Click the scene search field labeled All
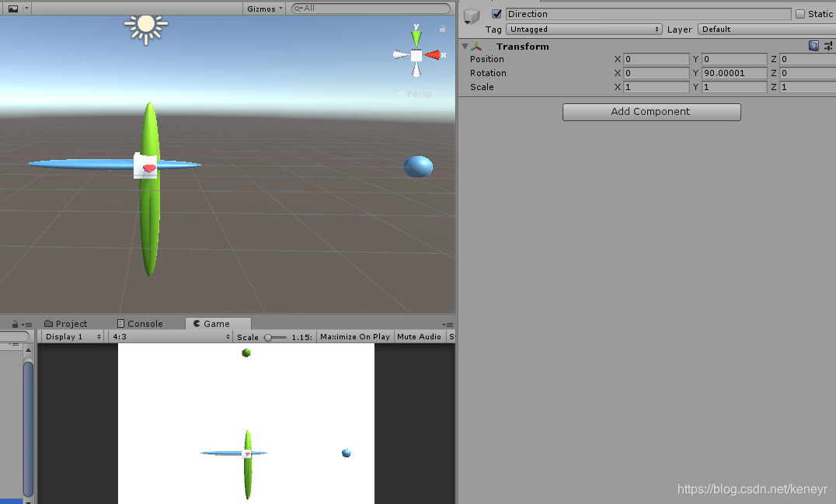The height and width of the screenshot is (504, 836). tap(371, 9)
